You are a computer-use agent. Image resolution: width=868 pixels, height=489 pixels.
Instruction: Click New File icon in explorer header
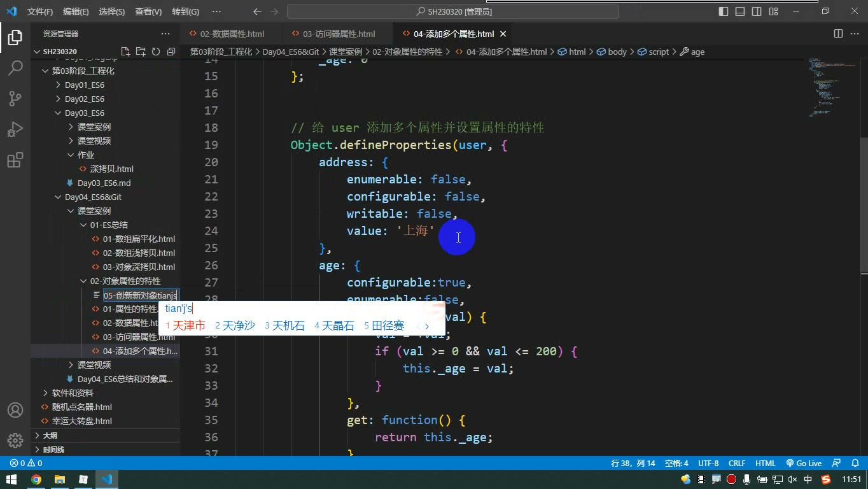pyautogui.click(x=125, y=52)
